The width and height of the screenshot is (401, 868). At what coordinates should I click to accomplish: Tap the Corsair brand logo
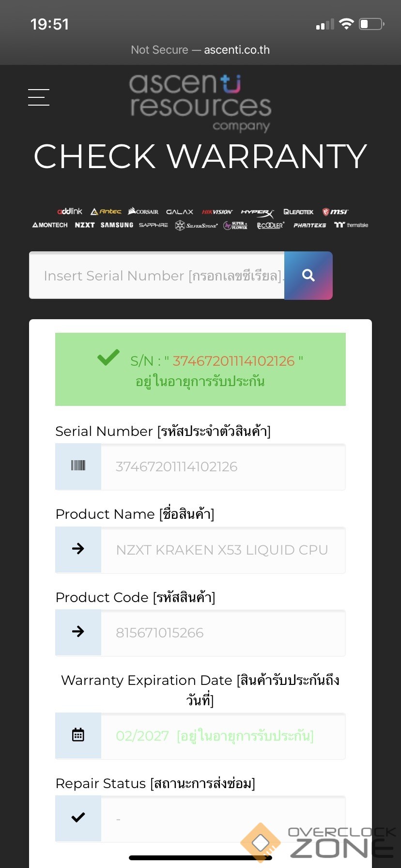click(x=143, y=212)
